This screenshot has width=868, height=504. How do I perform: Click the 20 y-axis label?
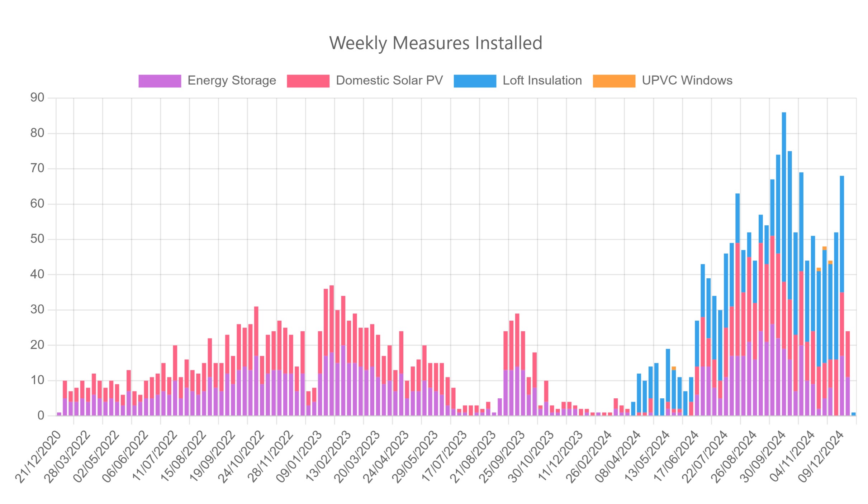(37, 345)
